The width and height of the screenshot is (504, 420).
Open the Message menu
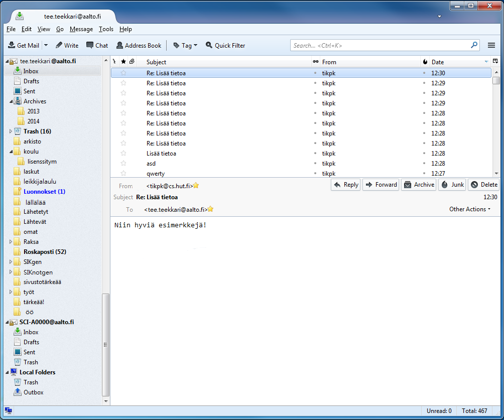point(81,29)
